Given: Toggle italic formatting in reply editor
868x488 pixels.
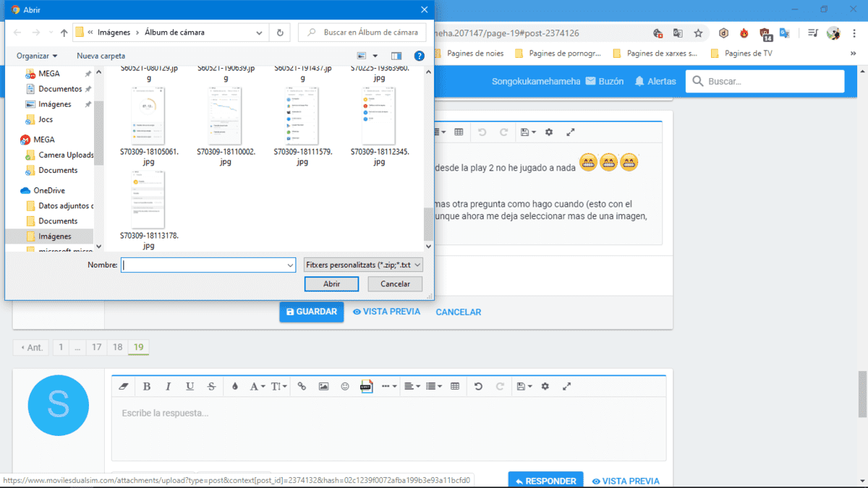Looking at the screenshot, I should coord(168,387).
